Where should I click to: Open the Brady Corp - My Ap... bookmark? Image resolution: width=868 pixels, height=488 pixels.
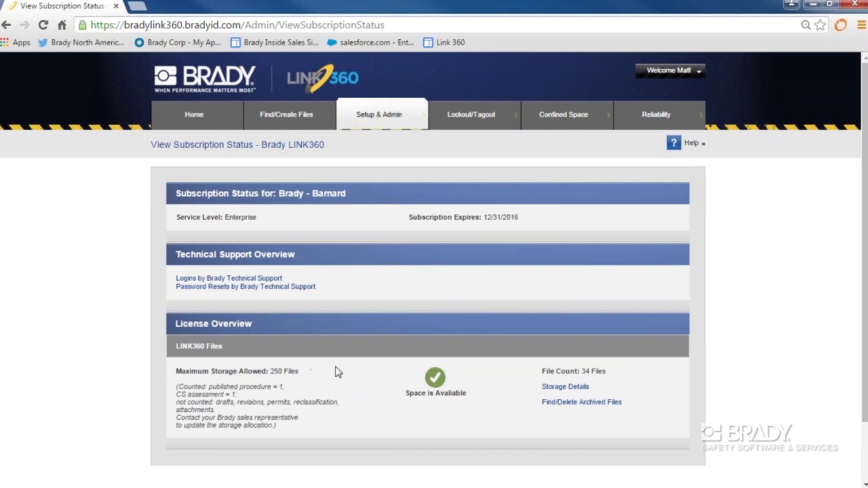[x=178, y=42]
